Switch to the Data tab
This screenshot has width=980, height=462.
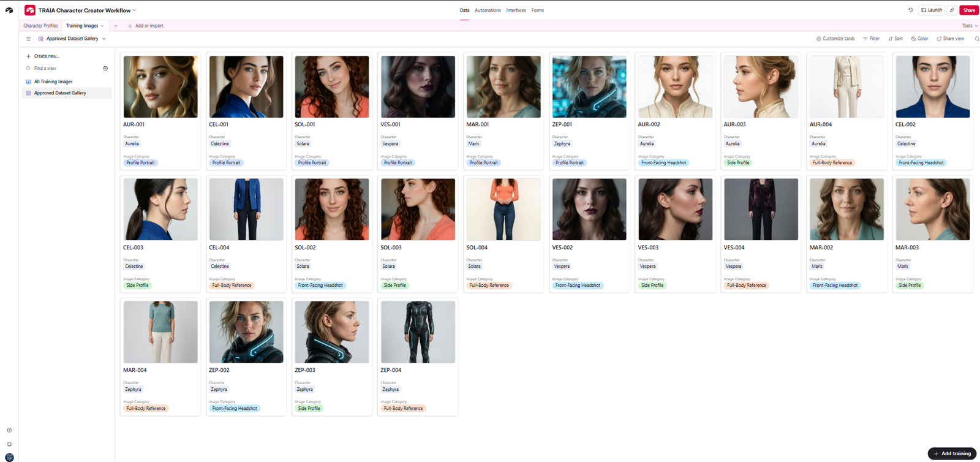tap(464, 10)
